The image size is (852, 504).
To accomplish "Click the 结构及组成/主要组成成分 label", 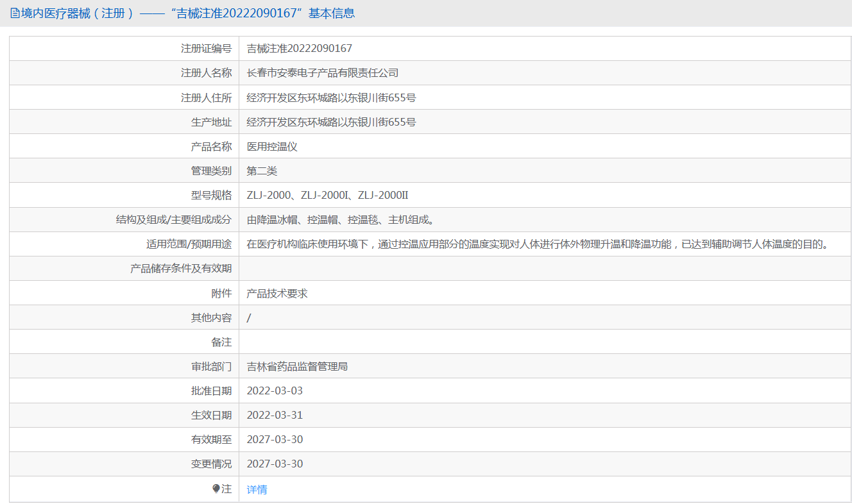I will (x=174, y=219).
